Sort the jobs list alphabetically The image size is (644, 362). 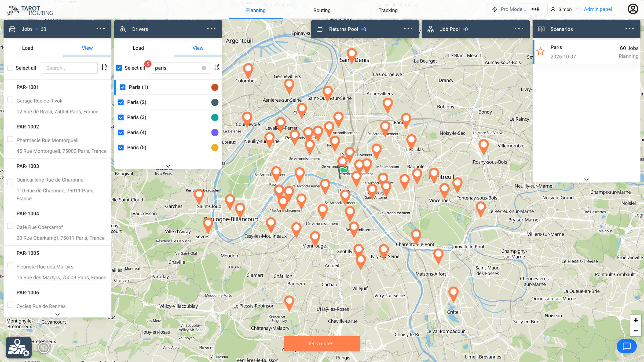coord(104,68)
